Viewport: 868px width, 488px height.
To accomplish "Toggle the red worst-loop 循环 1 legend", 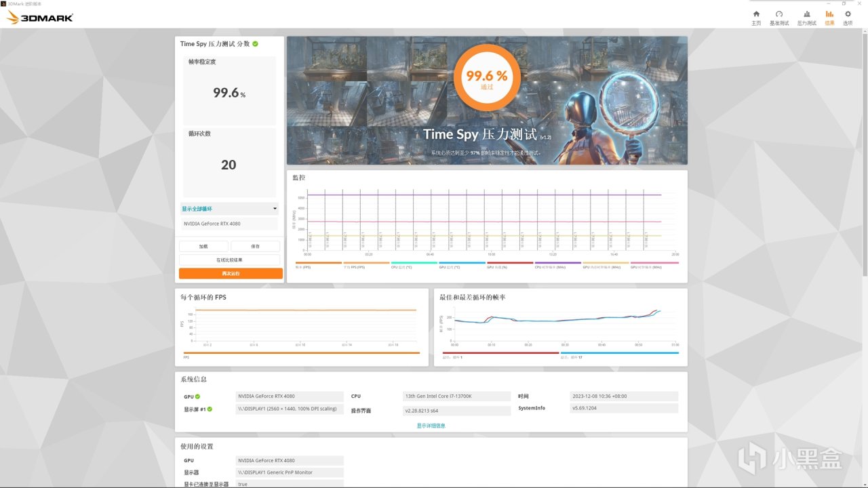I will tap(500, 353).
